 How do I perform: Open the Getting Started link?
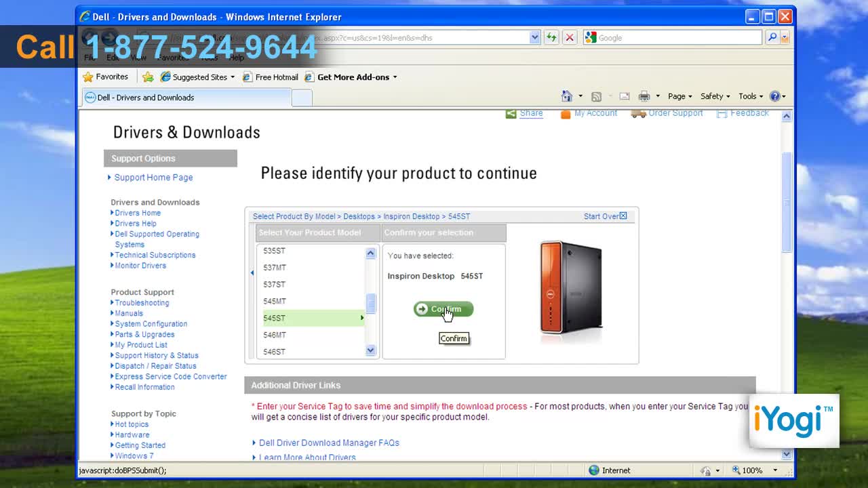click(140, 445)
